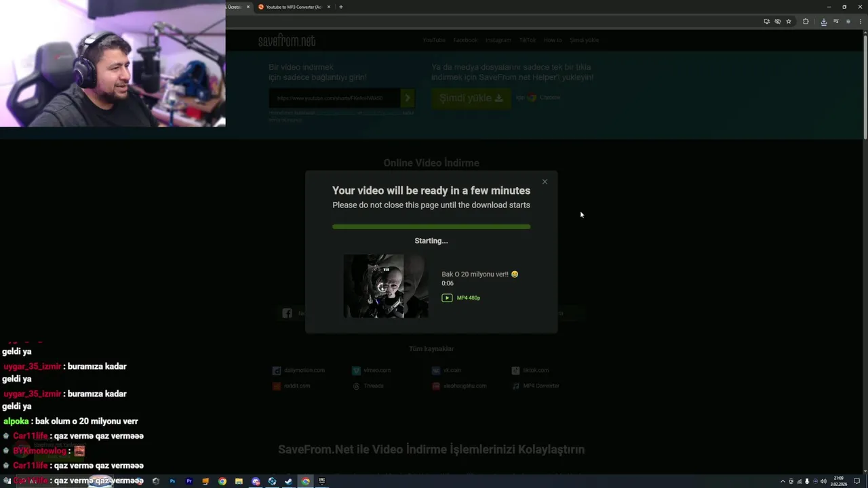Open Steam from the taskbar
The width and height of the screenshot is (868, 488).
[x=288, y=481]
